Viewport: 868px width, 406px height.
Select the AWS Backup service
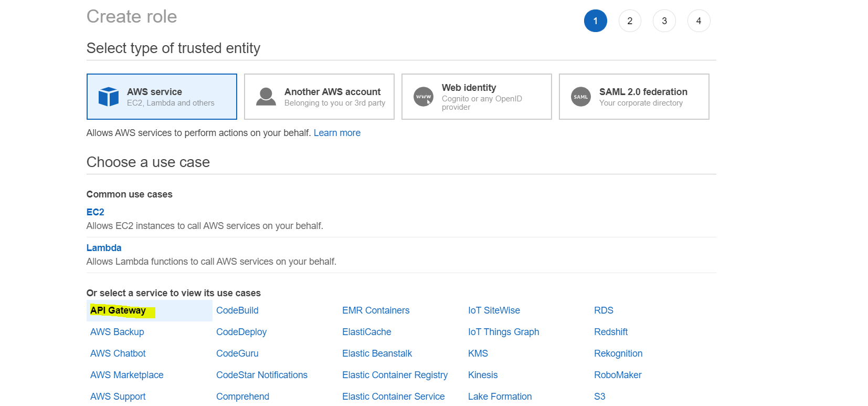(x=117, y=332)
